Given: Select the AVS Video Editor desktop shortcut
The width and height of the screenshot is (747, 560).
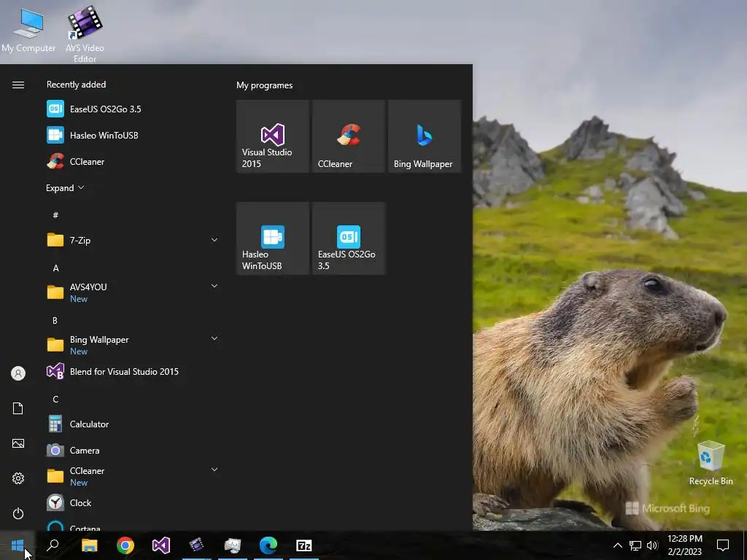Looking at the screenshot, I should coord(85,34).
